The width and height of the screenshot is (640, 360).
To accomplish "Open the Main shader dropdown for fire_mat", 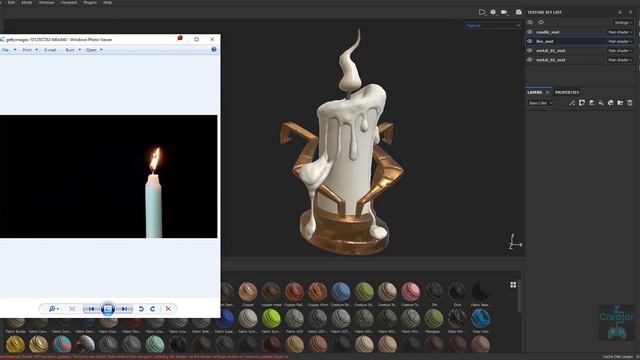I will pyautogui.click(x=620, y=41).
